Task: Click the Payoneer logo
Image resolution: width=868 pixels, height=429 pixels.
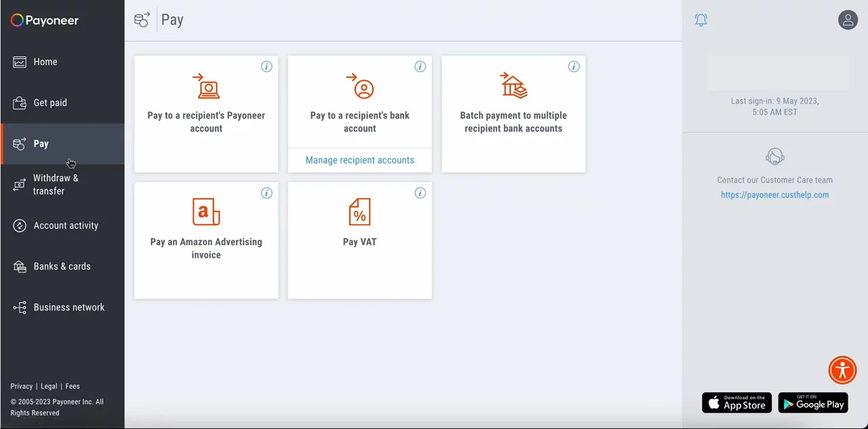Action: tap(45, 20)
